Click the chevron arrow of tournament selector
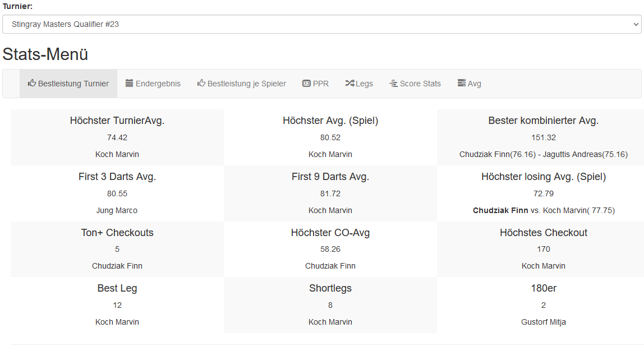 coord(636,25)
